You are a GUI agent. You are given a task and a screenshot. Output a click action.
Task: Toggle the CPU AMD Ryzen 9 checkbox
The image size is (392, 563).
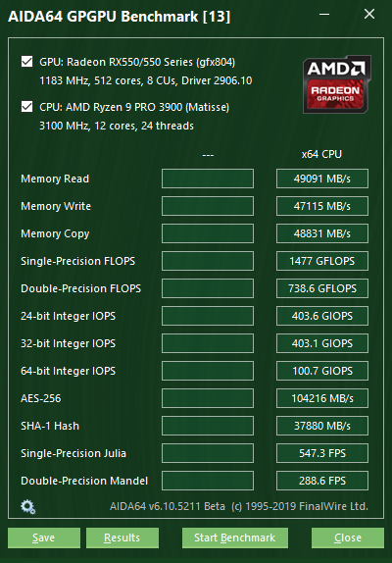[26, 107]
